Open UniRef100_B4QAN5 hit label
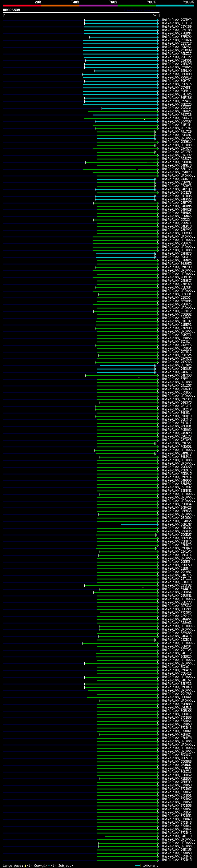The height and width of the screenshot is (868, 197). [177, 206]
